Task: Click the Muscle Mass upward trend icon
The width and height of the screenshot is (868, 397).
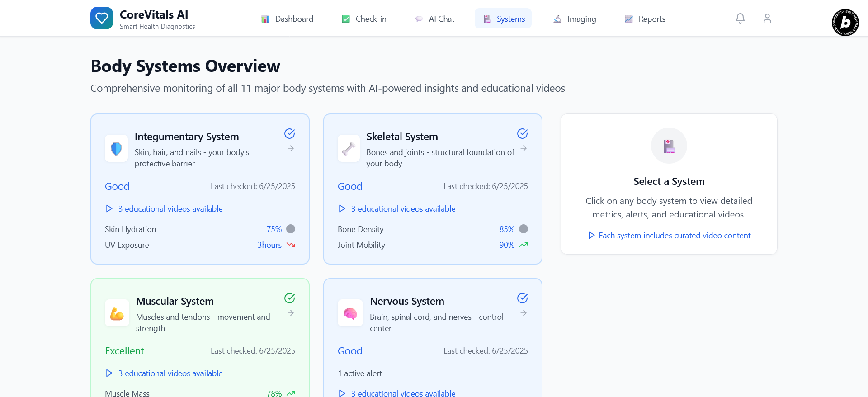Action: pos(291,393)
